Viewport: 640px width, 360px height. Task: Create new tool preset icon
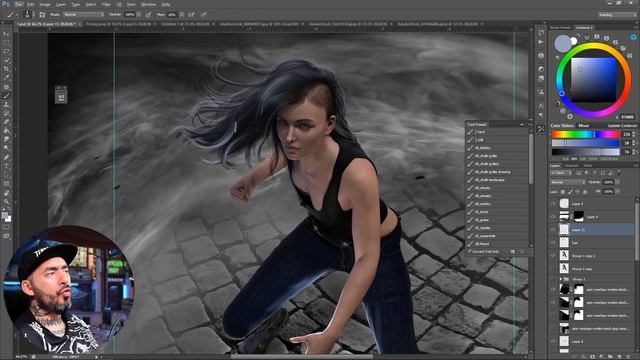tap(512, 252)
